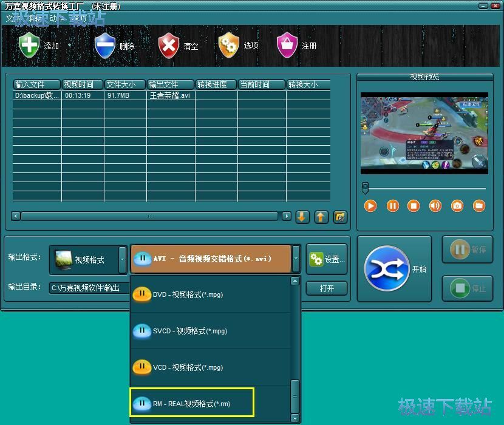Viewport: 504px width, 425px height.
Task: Click the 添加 add files icon
Action: (29, 46)
